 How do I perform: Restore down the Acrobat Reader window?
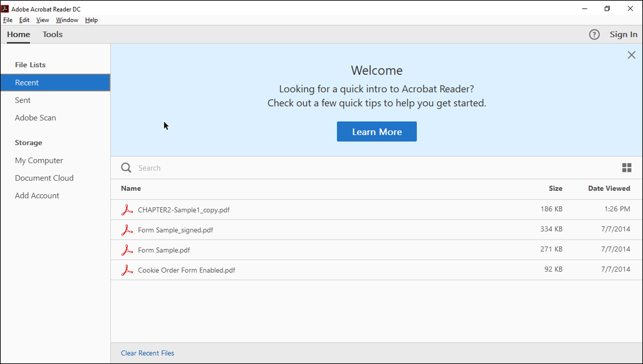click(607, 9)
